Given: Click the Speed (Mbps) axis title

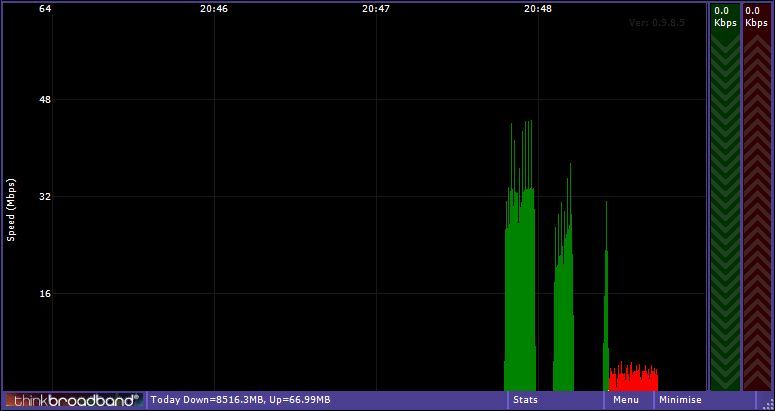Looking at the screenshot, I should (x=11, y=210).
